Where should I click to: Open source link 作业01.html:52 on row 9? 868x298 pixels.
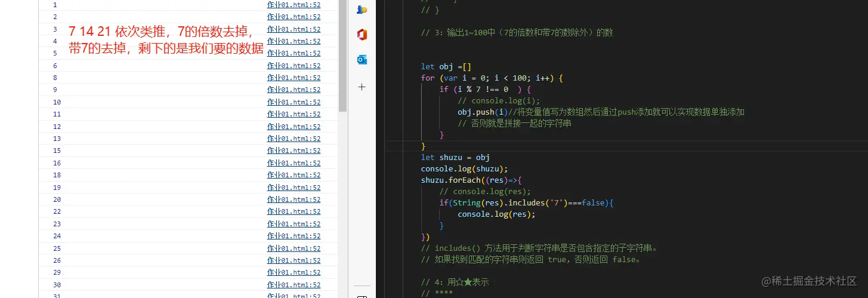click(x=294, y=90)
